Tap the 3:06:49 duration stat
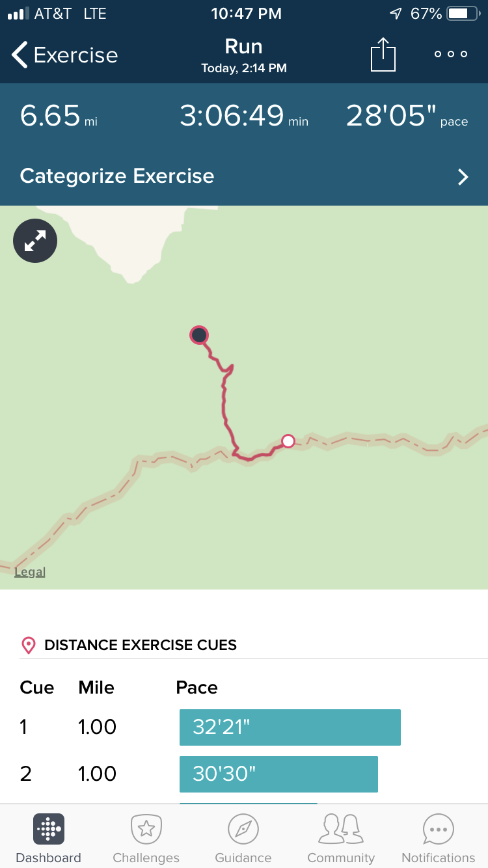 pyautogui.click(x=243, y=116)
